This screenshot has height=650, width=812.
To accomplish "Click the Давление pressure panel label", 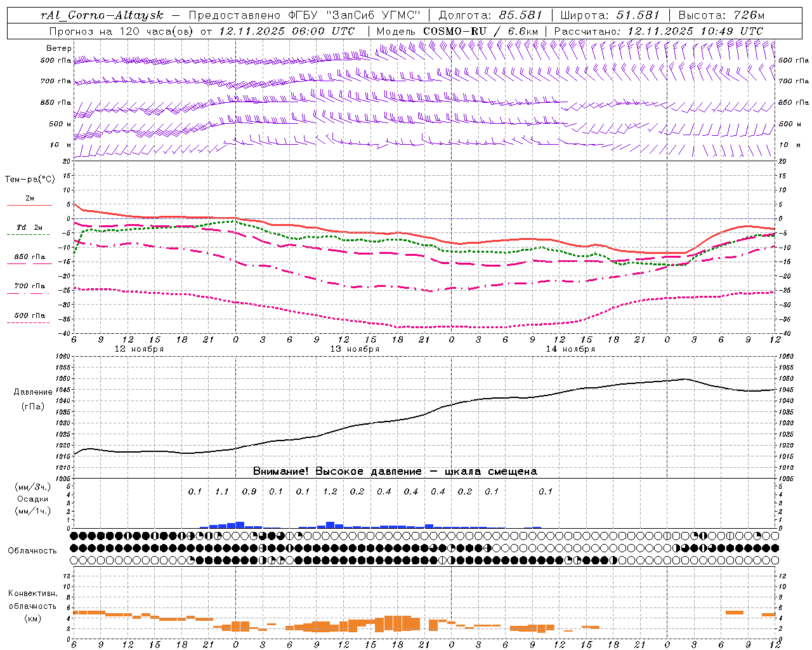I will coord(33,392).
